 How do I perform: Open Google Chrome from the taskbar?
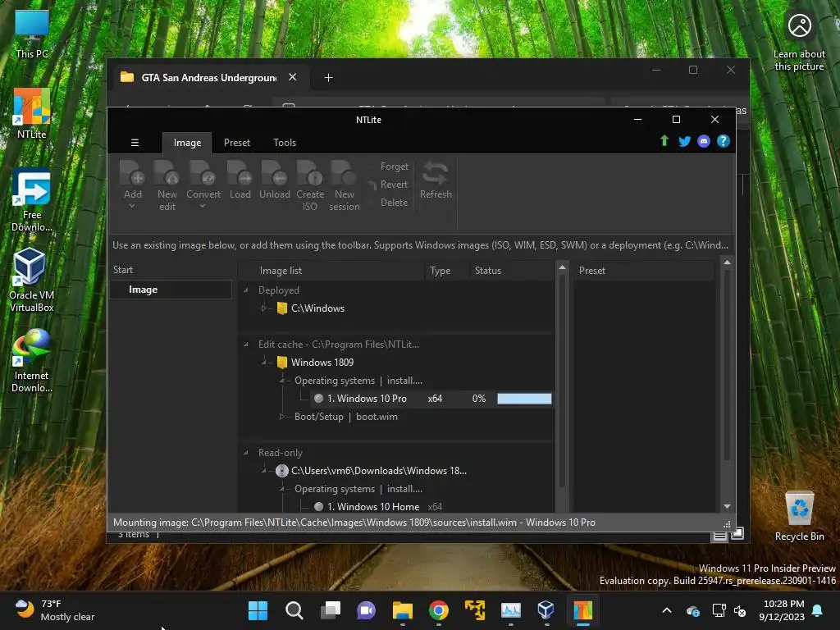point(438,610)
